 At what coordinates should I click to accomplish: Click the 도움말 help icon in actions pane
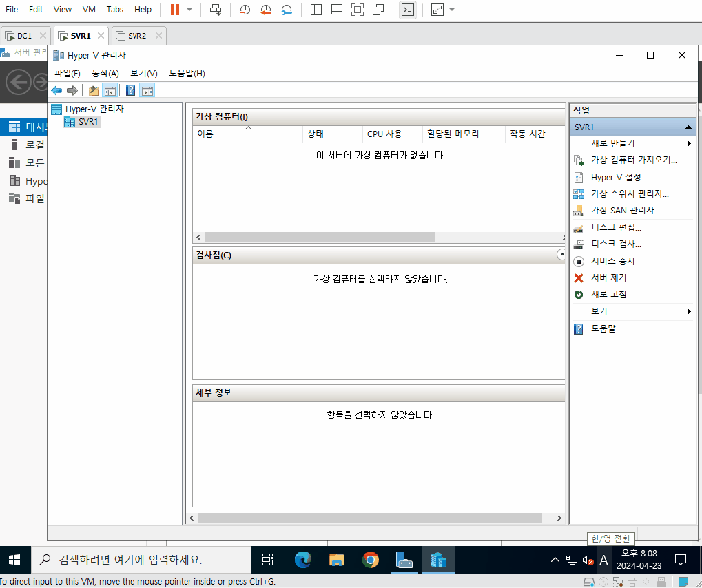[579, 329]
